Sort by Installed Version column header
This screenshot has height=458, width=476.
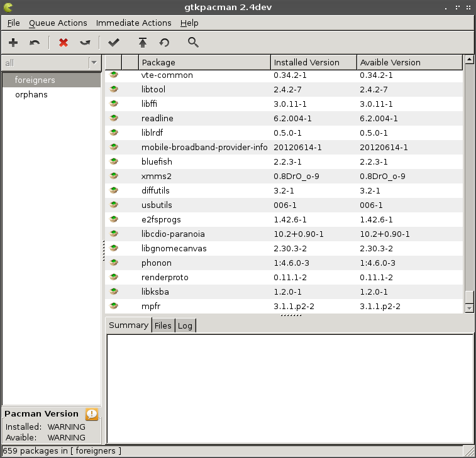pos(314,62)
